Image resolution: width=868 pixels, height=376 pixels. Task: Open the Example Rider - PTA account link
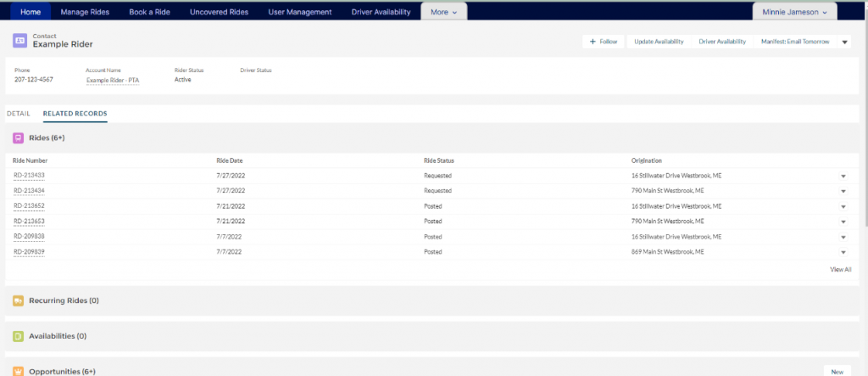113,80
